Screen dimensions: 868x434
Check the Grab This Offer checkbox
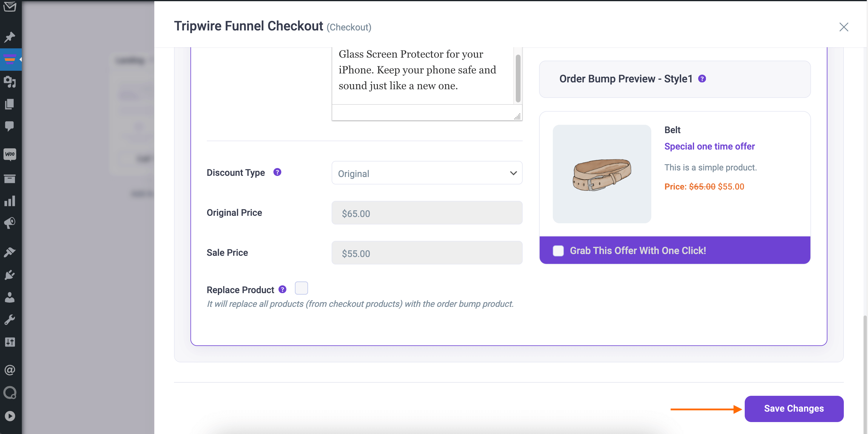coord(558,250)
